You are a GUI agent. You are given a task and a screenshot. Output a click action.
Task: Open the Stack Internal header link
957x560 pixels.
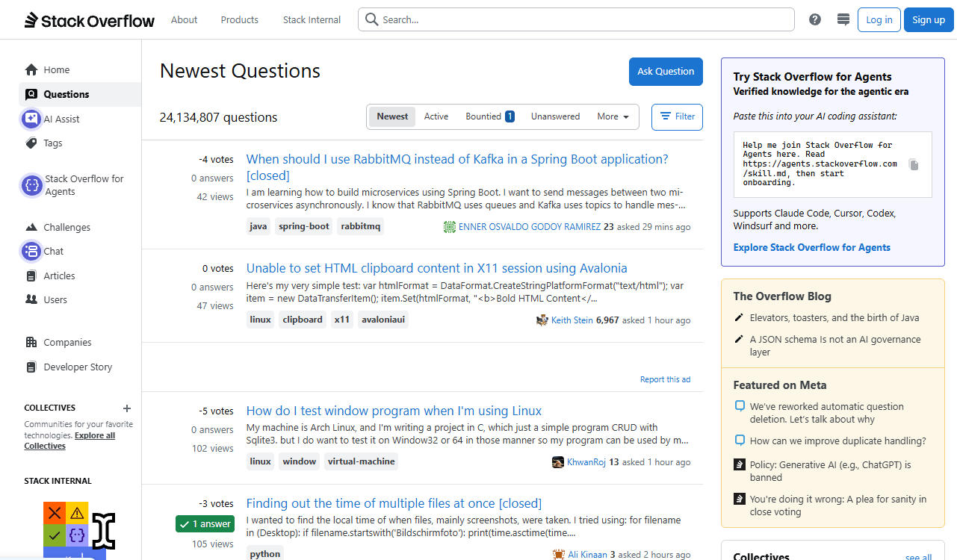pos(312,20)
